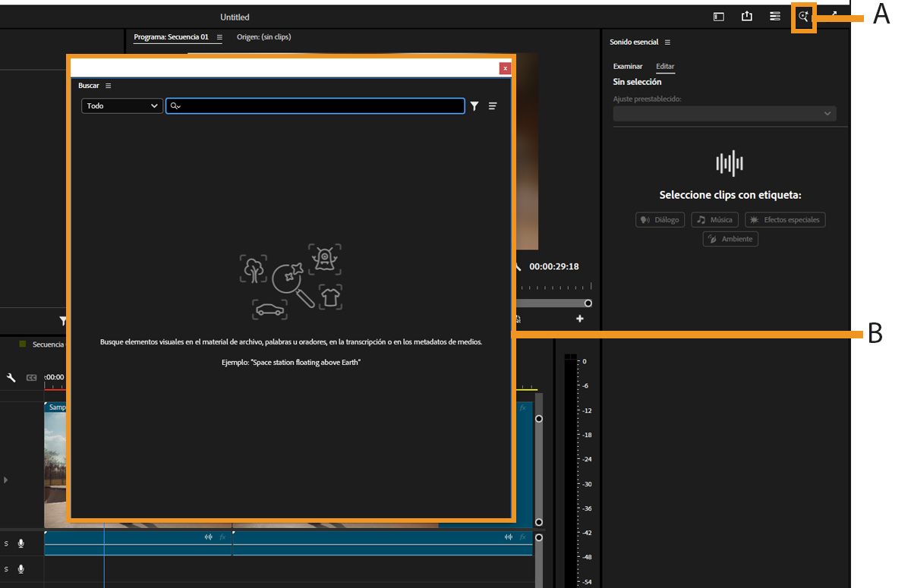911x588 pixels.
Task: Open timeline settings wrench icon
Action: [x=11, y=377]
